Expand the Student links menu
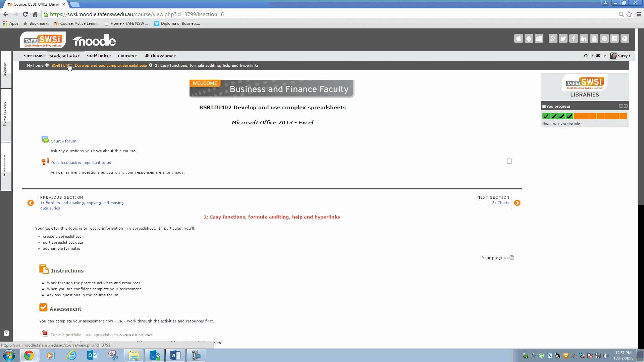 pos(64,56)
